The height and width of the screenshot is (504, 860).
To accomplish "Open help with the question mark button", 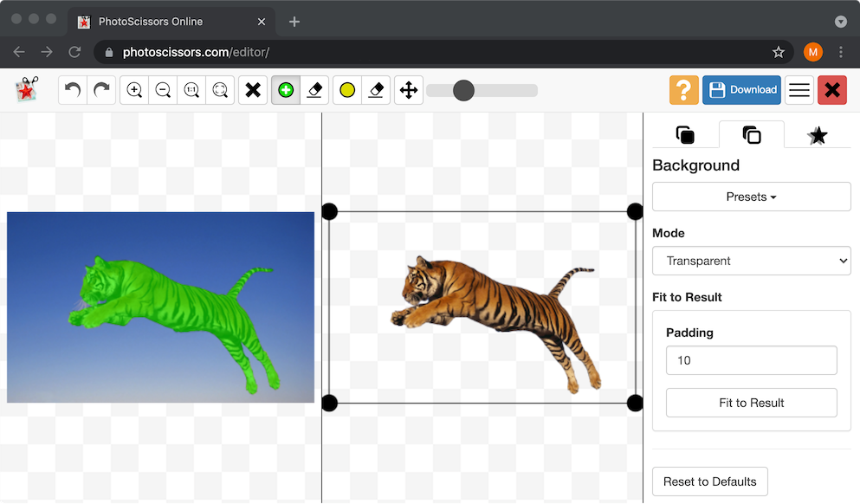I will (683, 90).
